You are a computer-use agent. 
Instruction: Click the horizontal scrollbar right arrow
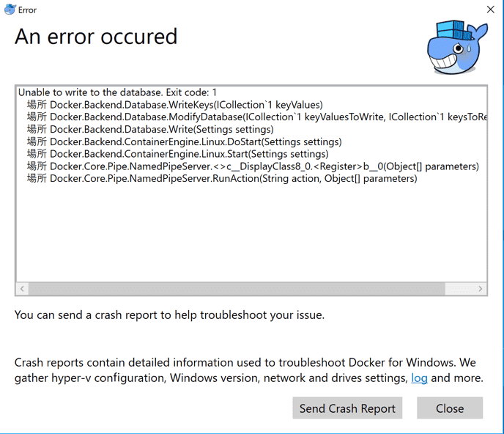[x=480, y=289]
